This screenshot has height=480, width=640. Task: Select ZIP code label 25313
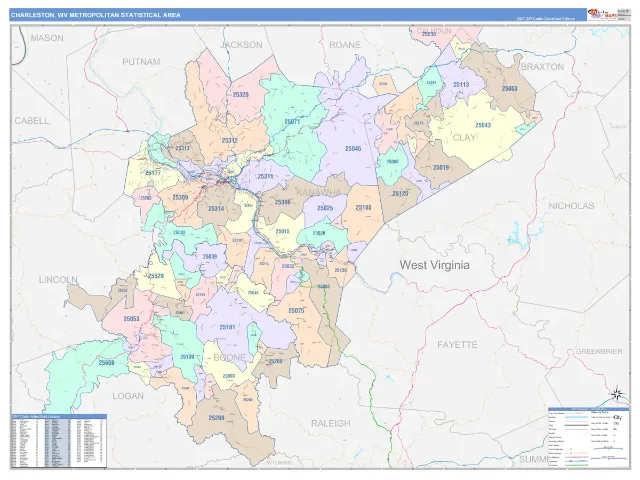click(x=182, y=148)
